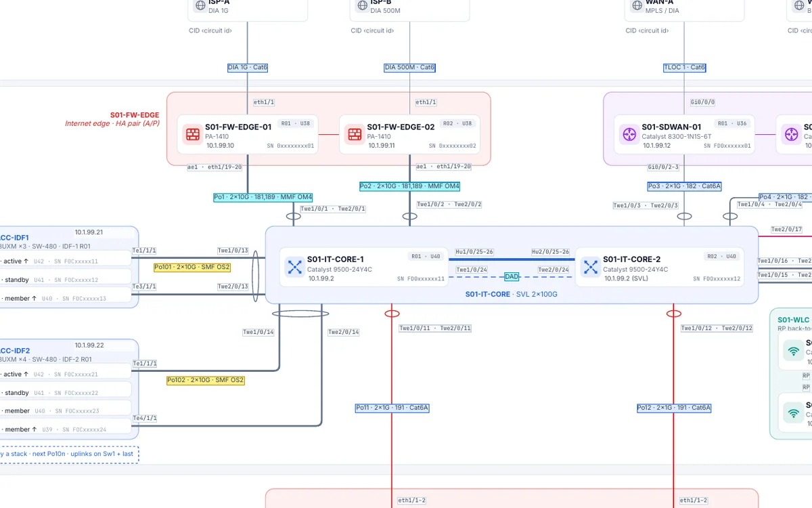Click the 'Twe1/0/12 · Twe2/0/12' port label
Image resolution: width=812 pixels, height=508 pixels.
click(x=717, y=328)
